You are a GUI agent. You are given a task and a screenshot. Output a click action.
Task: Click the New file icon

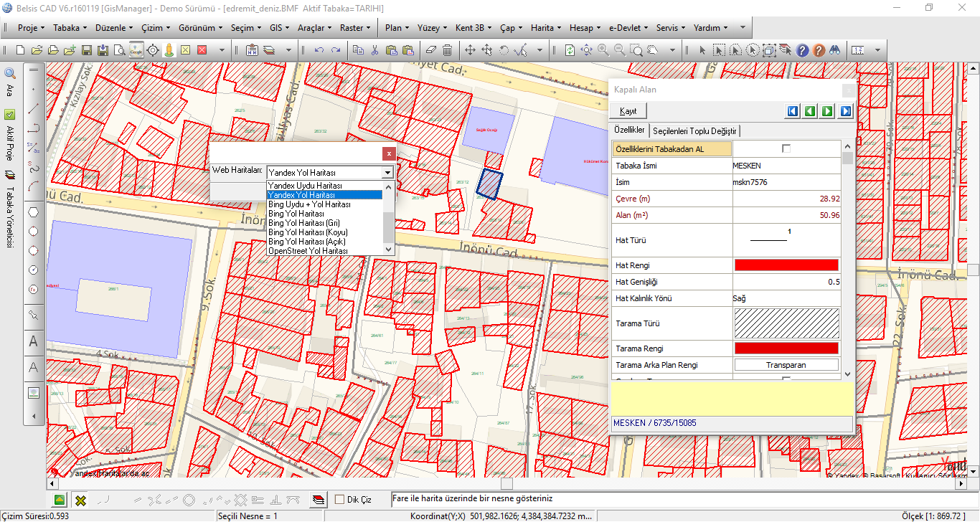[20, 50]
